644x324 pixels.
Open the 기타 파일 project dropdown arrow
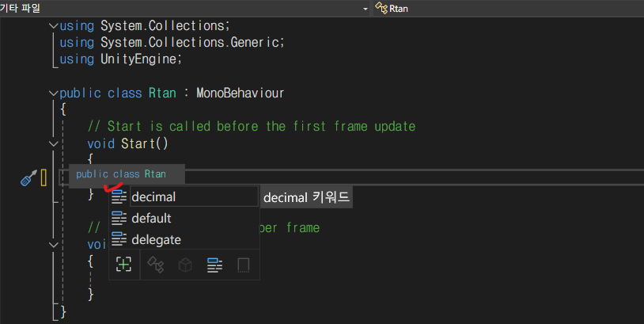[x=366, y=9]
